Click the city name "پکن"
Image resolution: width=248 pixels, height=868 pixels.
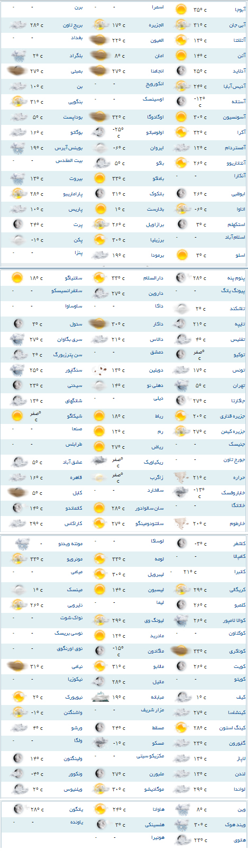click(78, 240)
